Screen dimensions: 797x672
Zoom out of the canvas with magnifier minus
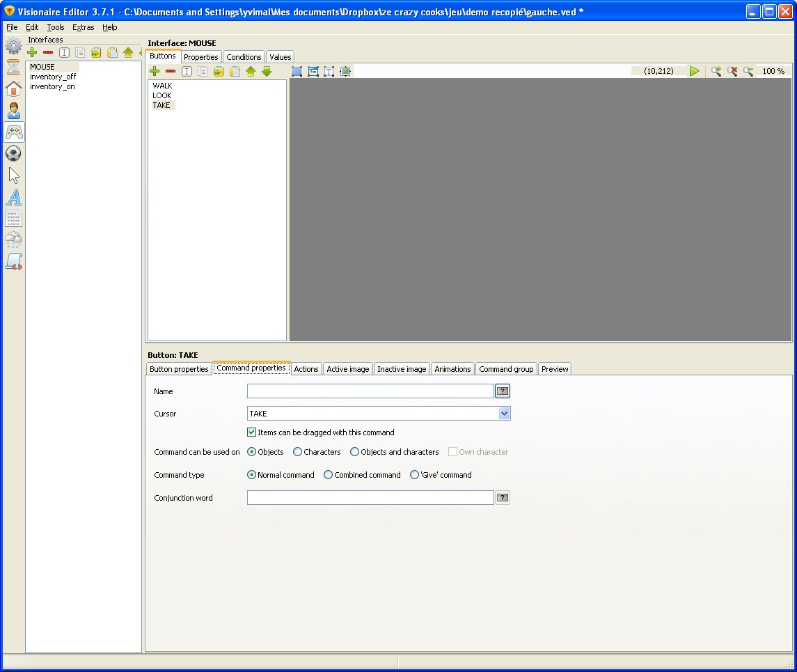click(748, 71)
